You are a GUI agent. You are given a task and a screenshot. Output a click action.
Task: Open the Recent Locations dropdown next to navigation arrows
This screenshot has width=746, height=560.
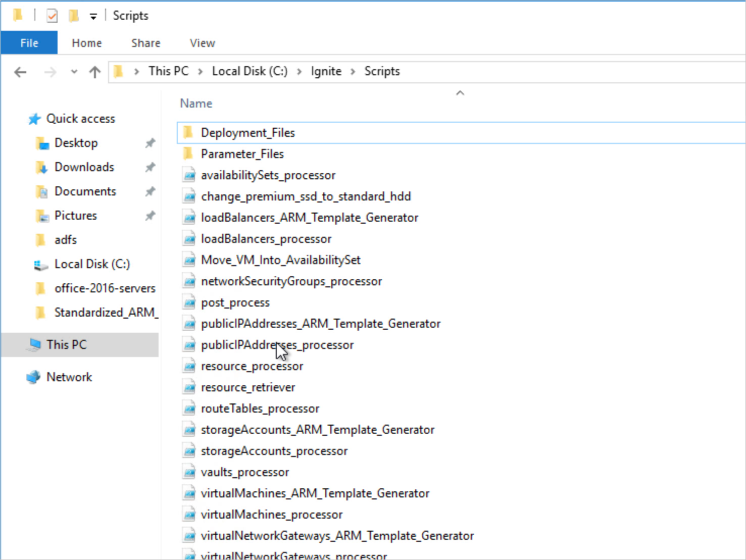(74, 72)
